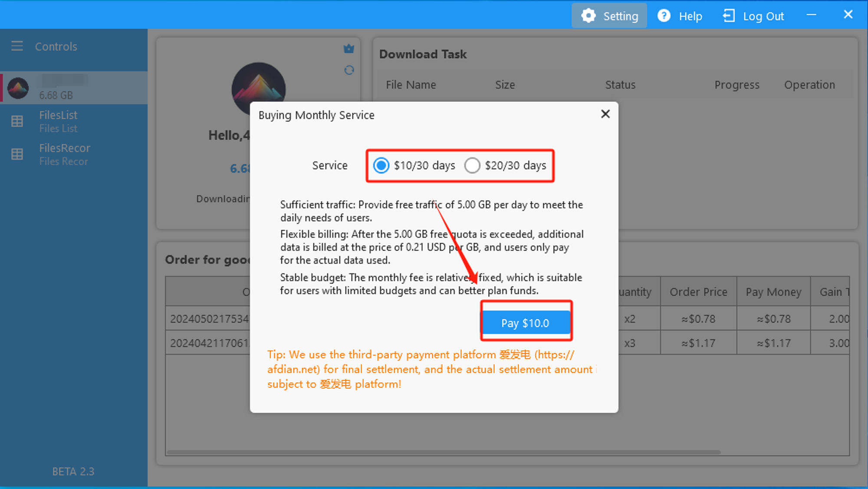Click the payment platform tip text
The image size is (868, 489).
[432, 369]
